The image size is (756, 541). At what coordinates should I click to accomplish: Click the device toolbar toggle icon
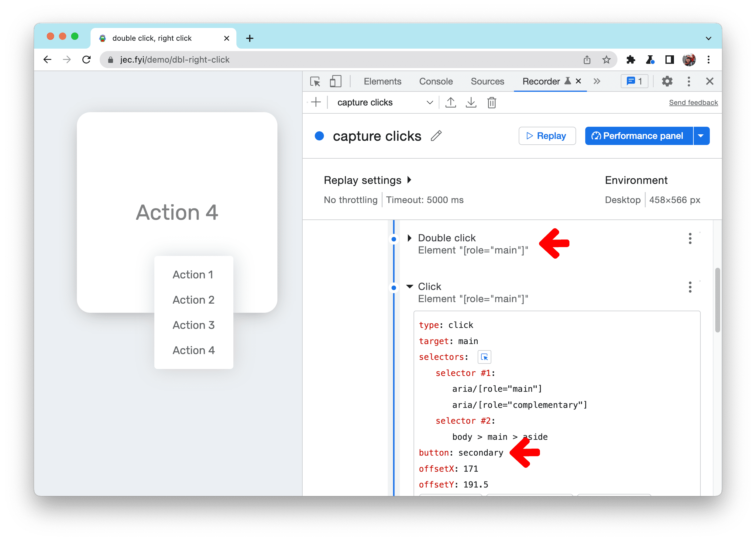pos(336,81)
